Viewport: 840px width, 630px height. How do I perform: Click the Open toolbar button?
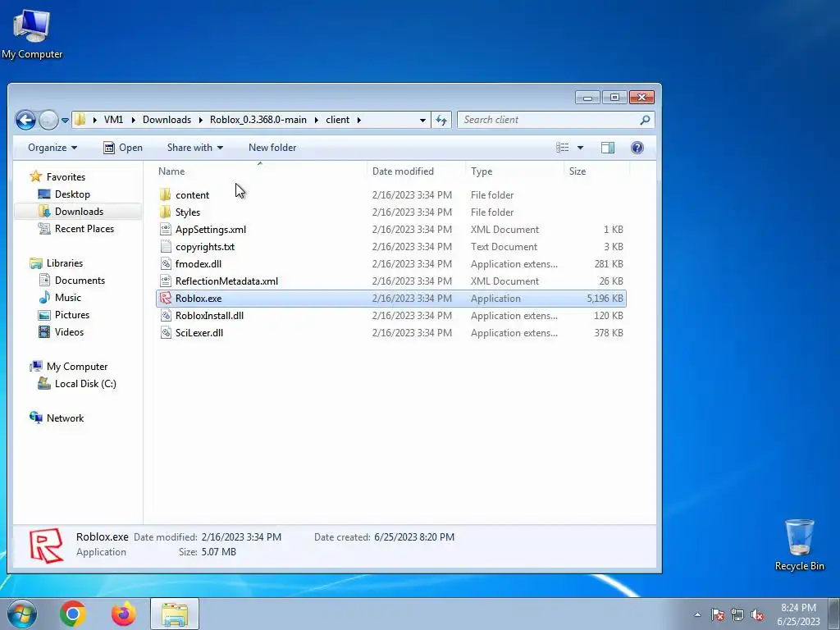click(123, 148)
